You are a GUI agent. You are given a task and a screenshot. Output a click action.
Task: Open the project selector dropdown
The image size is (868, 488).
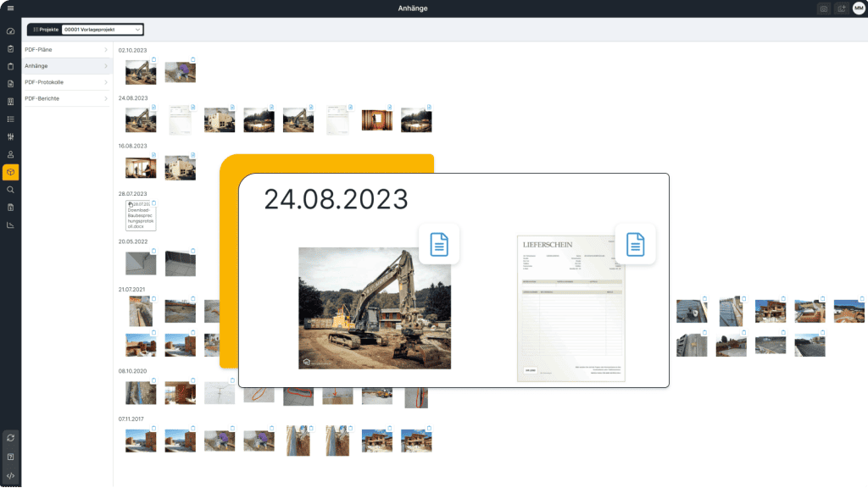pyautogui.click(x=101, y=29)
